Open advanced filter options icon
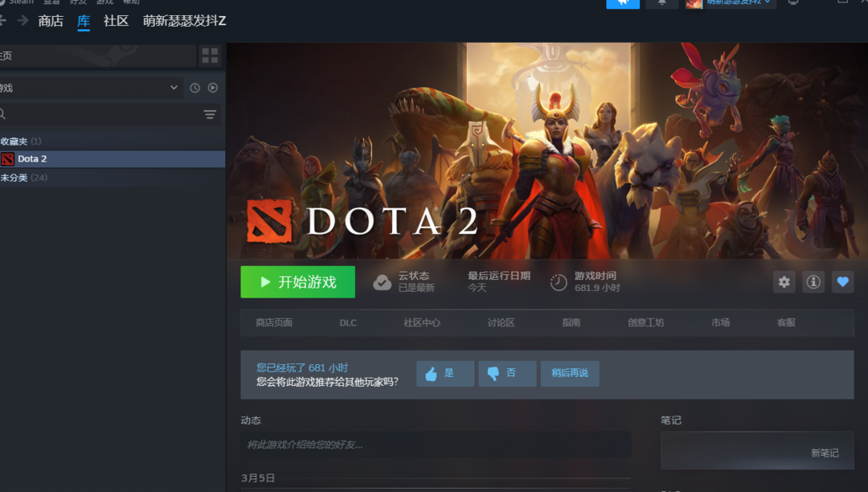 pyautogui.click(x=210, y=115)
